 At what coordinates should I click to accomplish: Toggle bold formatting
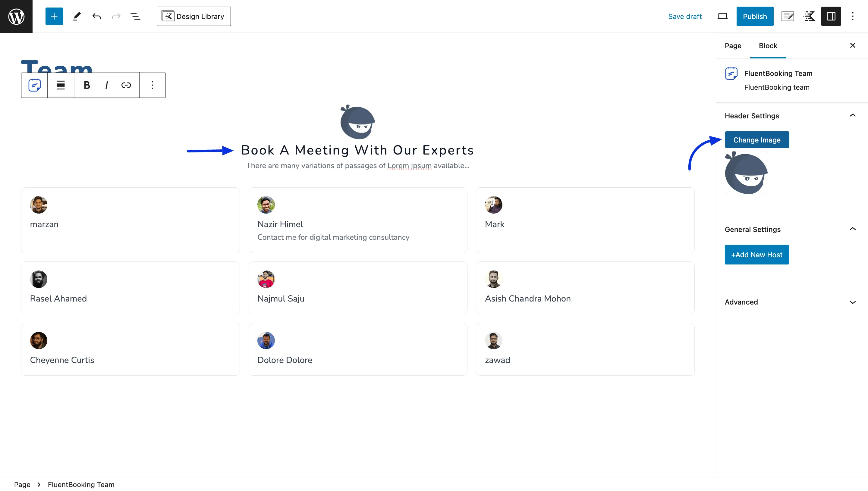[87, 85]
